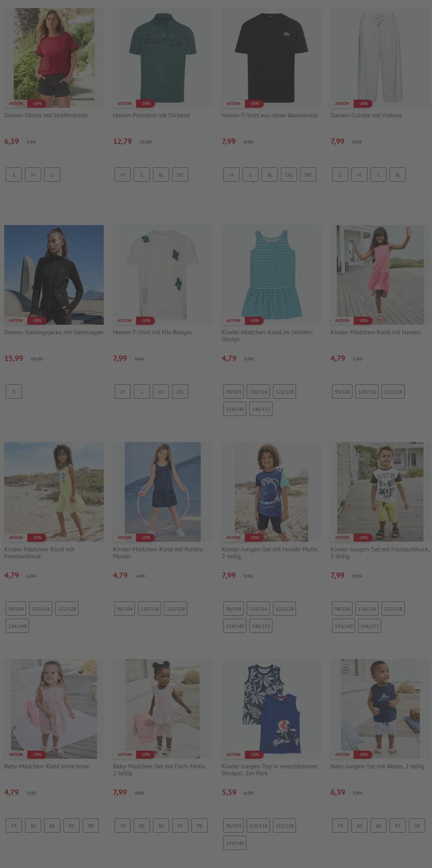Select size 110/116 for Kinder-Jungen-Set mit Hunde-Motiv
432x868 pixels.
258,609
